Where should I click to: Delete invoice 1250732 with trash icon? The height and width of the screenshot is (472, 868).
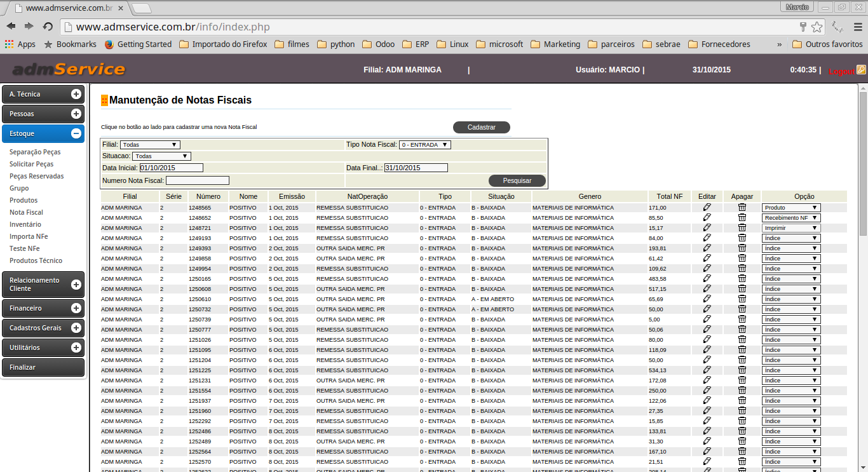point(742,309)
